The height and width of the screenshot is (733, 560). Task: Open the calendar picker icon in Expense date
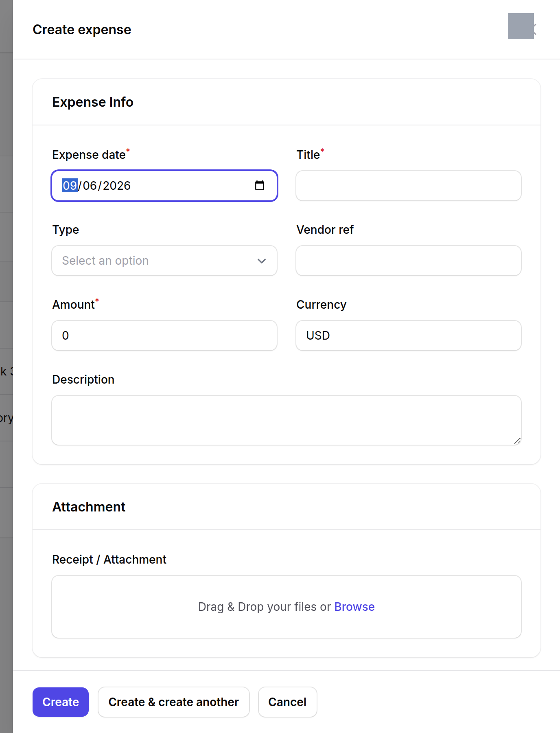point(260,186)
